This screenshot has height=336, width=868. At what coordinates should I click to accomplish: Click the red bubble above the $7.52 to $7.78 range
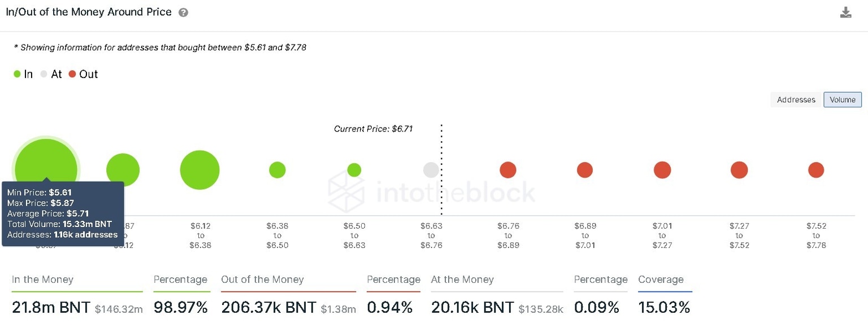pyautogui.click(x=816, y=169)
